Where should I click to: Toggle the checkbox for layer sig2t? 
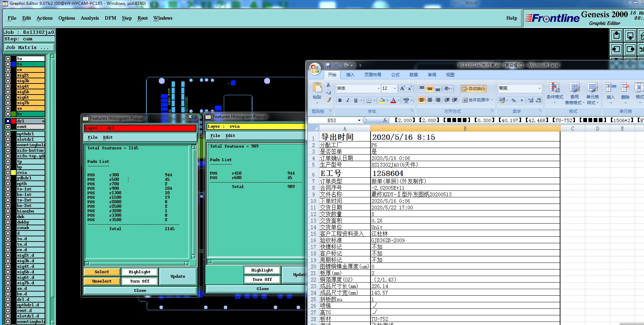coord(8,75)
